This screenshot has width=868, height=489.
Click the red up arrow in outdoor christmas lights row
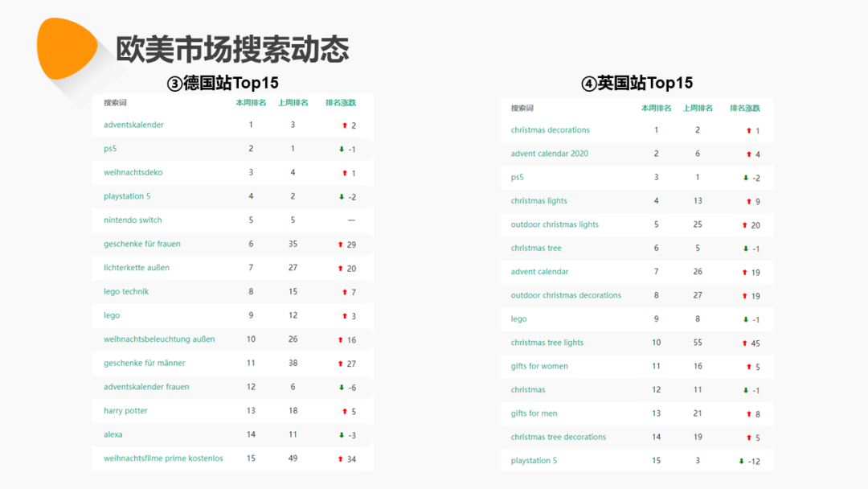click(744, 225)
